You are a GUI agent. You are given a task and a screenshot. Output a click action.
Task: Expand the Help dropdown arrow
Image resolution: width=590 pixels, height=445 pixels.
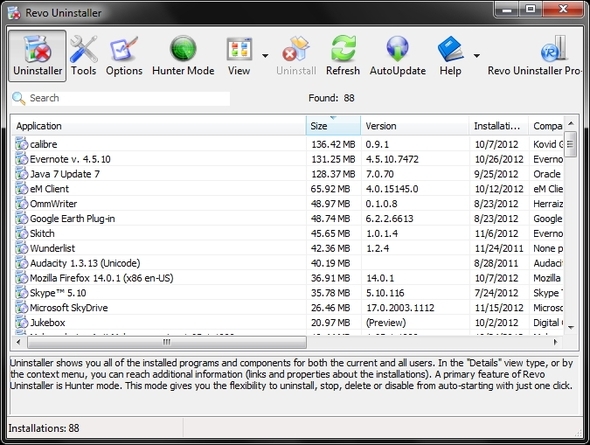[x=477, y=56]
